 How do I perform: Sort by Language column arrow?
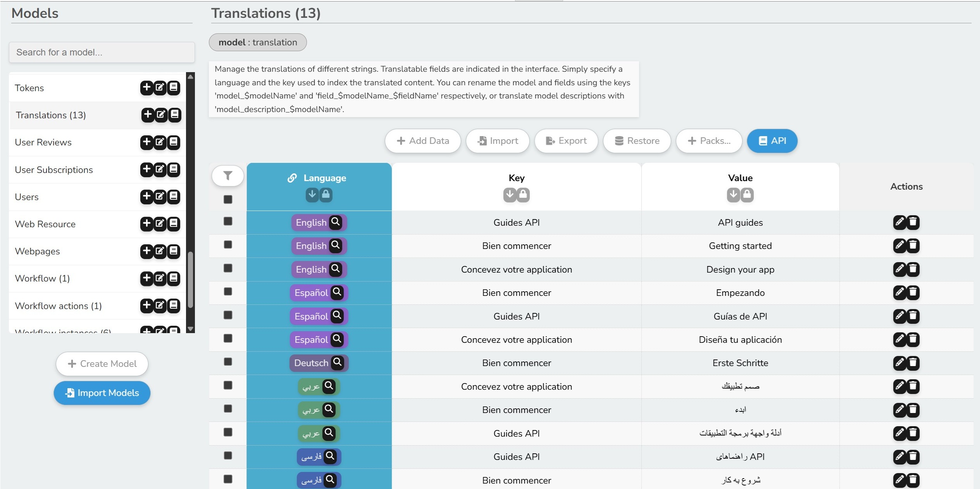312,194
